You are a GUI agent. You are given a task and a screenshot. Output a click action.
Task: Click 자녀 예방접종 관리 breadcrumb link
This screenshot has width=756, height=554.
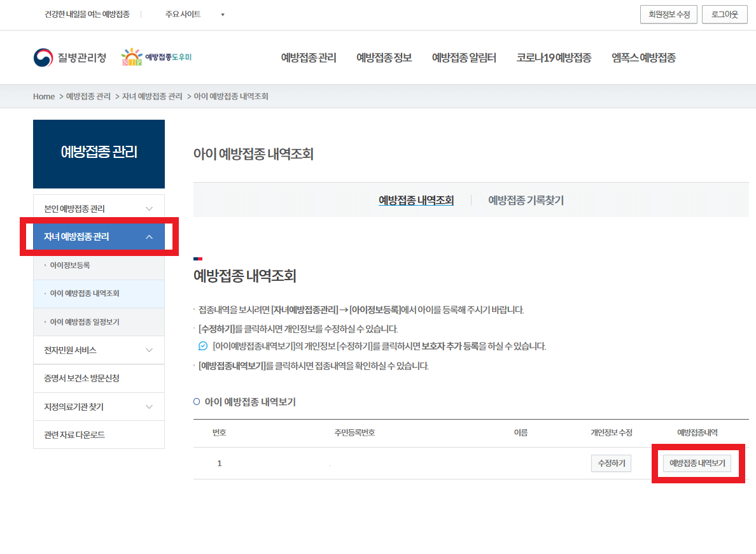coord(152,97)
